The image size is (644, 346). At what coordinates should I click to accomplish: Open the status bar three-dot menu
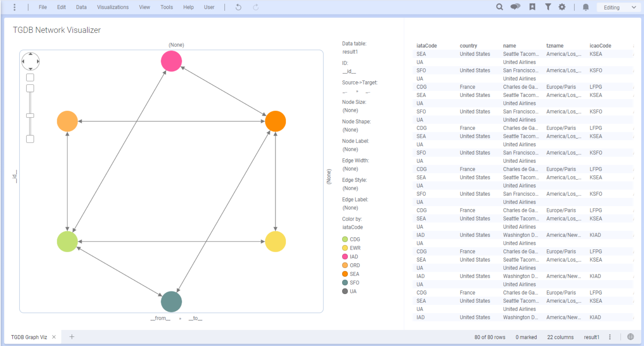(x=610, y=337)
